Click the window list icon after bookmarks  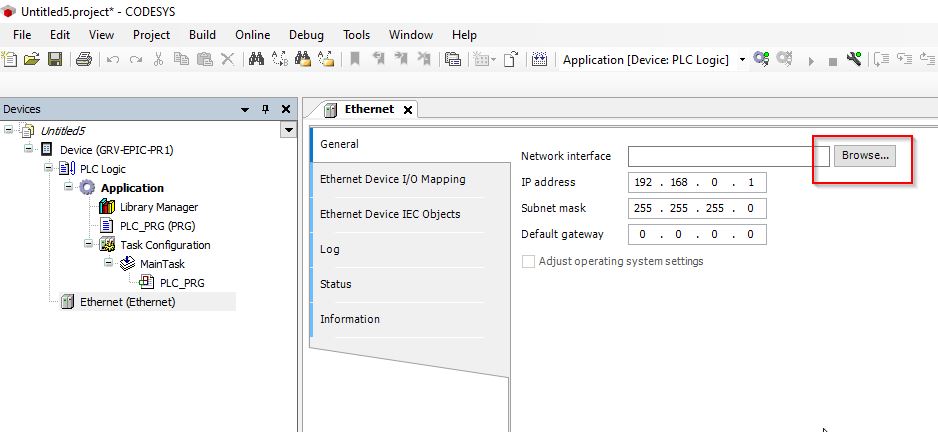[x=453, y=59]
